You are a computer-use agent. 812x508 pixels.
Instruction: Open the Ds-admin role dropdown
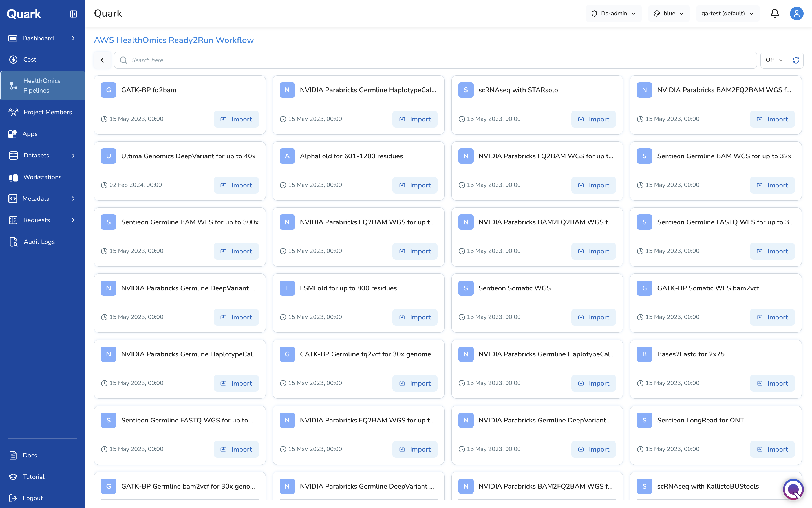coord(613,14)
